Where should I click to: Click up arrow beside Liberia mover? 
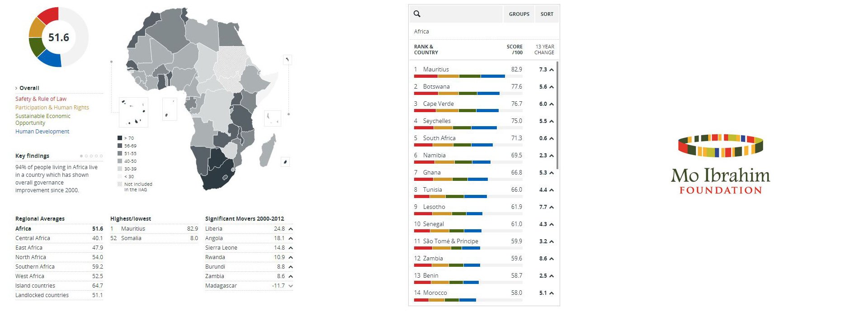click(291, 229)
